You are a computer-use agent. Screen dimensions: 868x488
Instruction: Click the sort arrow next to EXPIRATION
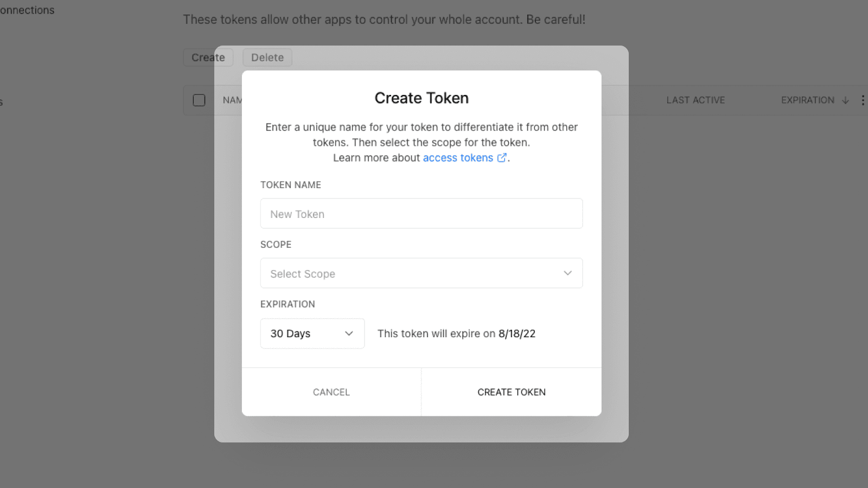coord(845,100)
